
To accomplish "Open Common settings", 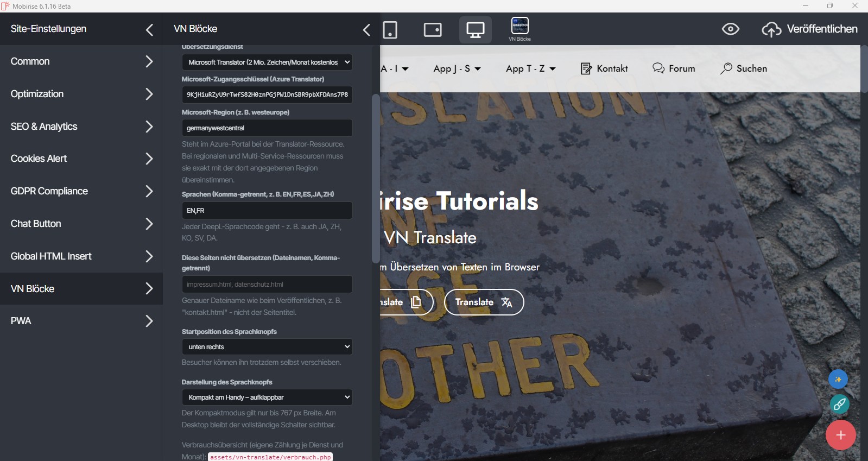I will 81,61.
